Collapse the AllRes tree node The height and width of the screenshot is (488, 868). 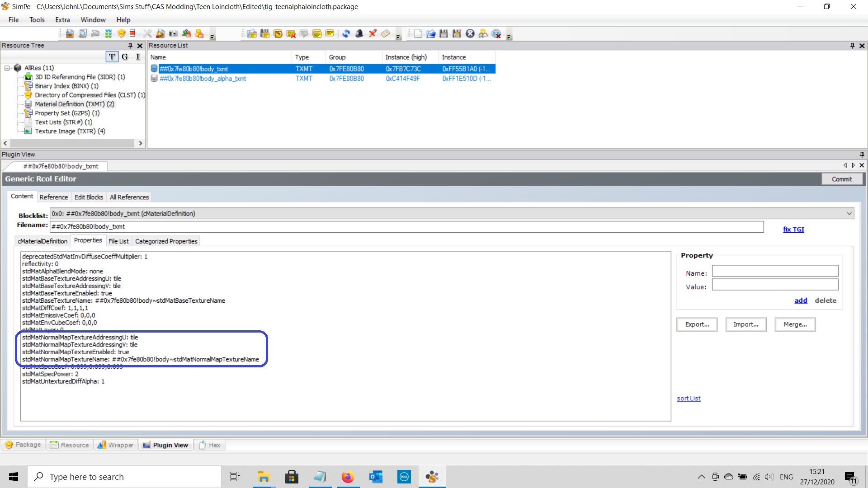pyautogui.click(x=7, y=68)
